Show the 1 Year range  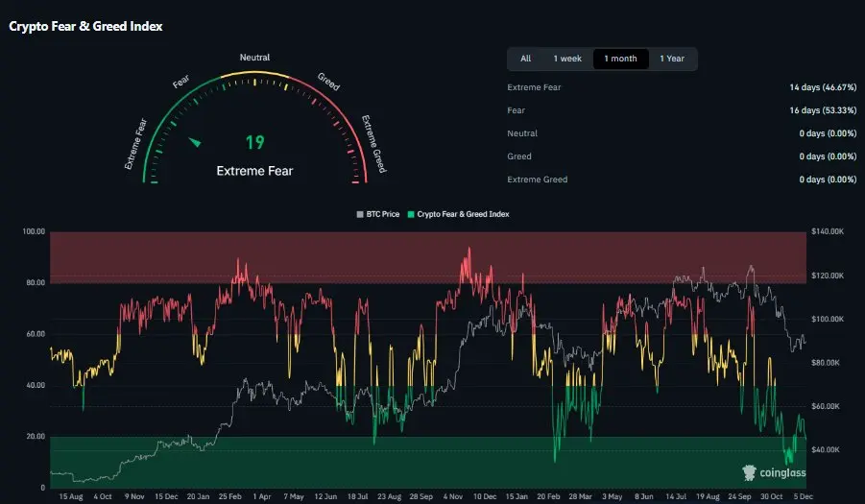(x=672, y=59)
